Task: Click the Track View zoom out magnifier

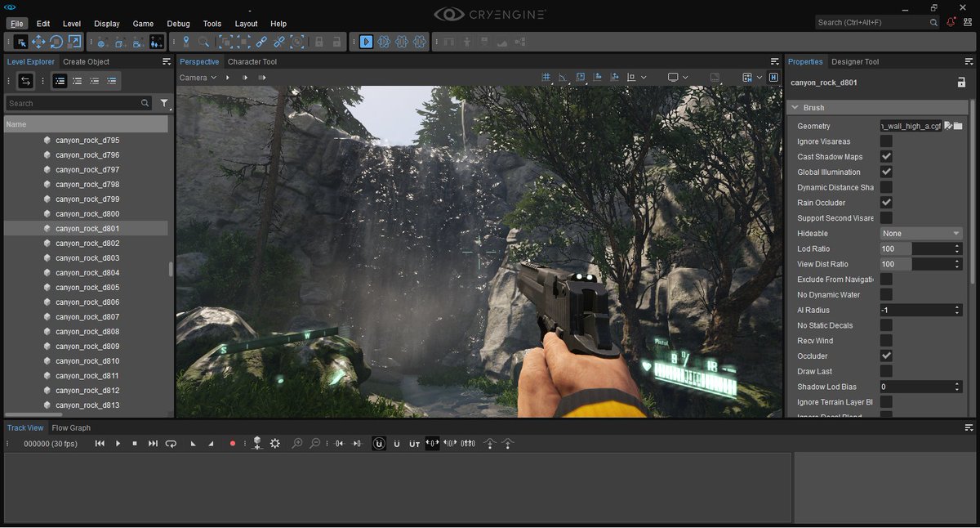Action: pos(315,443)
